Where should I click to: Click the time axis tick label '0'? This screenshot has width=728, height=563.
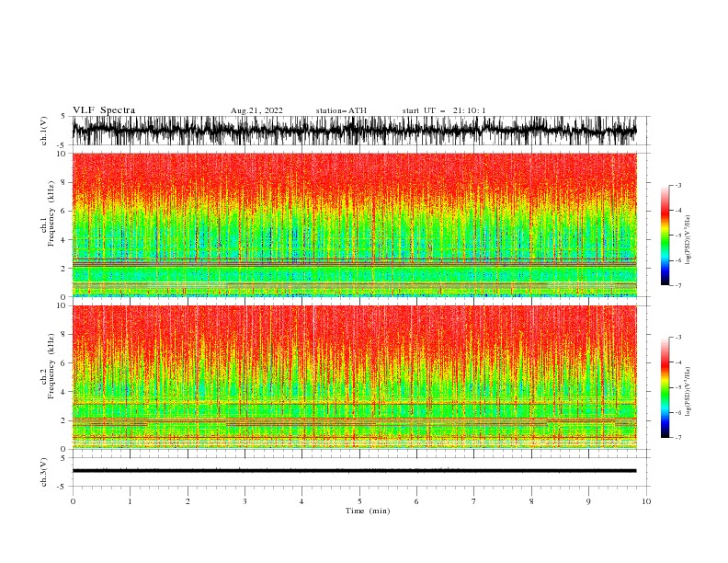point(73,501)
